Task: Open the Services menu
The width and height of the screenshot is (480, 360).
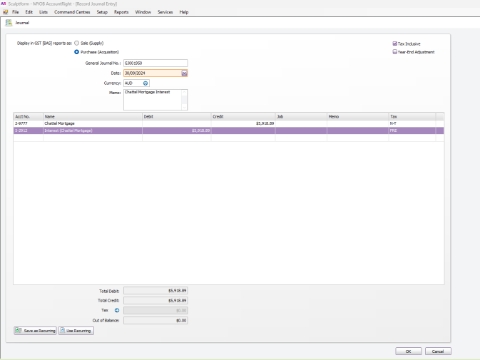Action: pos(165,12)
